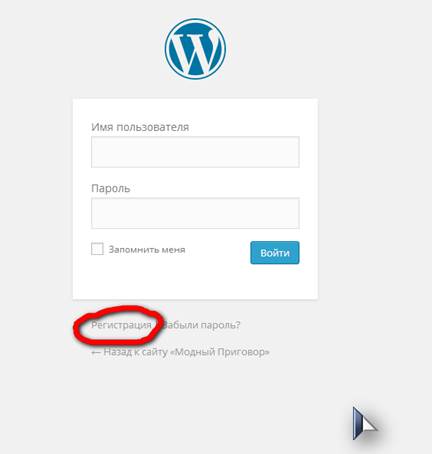The height and width of the screenshot is (454, 432).
Task: Focus the Пароль input field
Action: click(195, 213)
